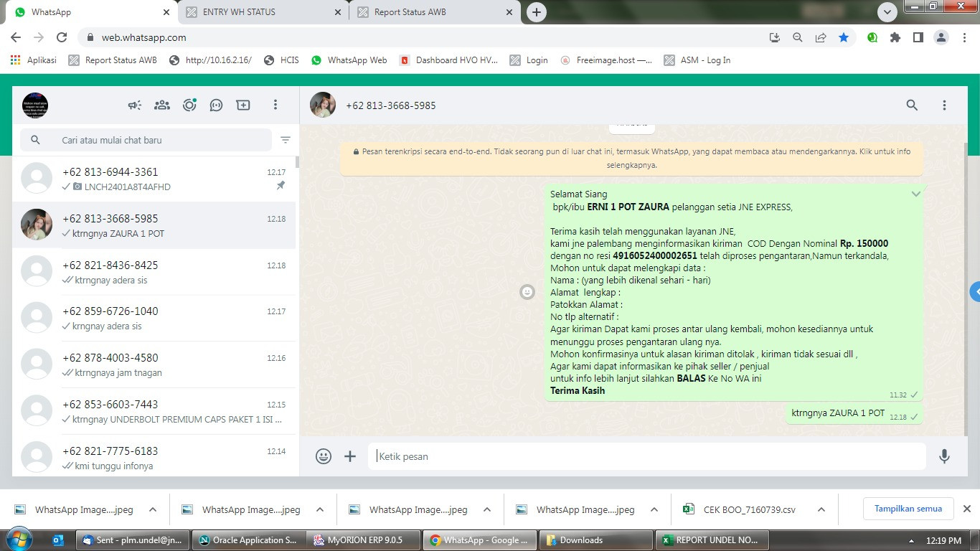
Task: Open conversation menu three-dot icon
Action: [x=944, y=105]
